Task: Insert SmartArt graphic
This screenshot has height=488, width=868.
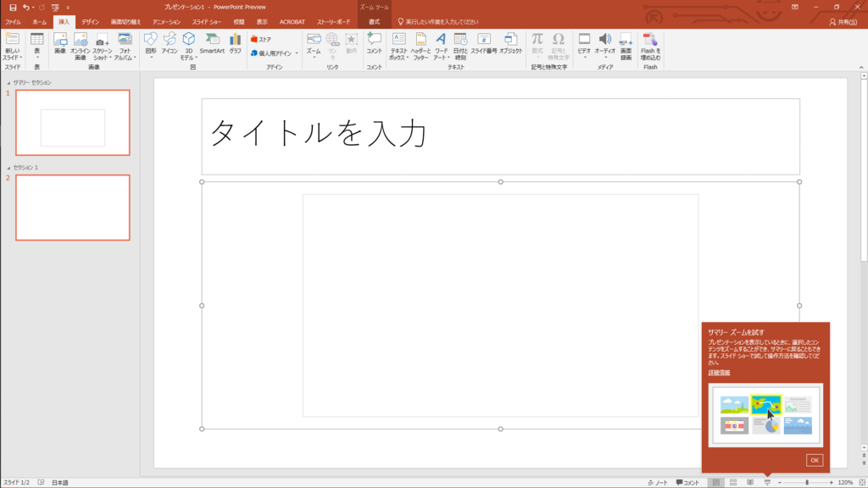Action: 212,43
